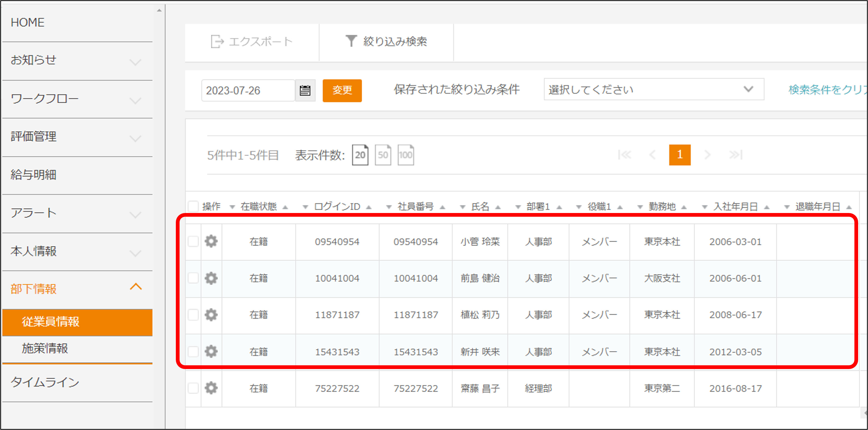
Task: Open the gear menu for 植松 莉乃
Action: [x=211, y=314]
